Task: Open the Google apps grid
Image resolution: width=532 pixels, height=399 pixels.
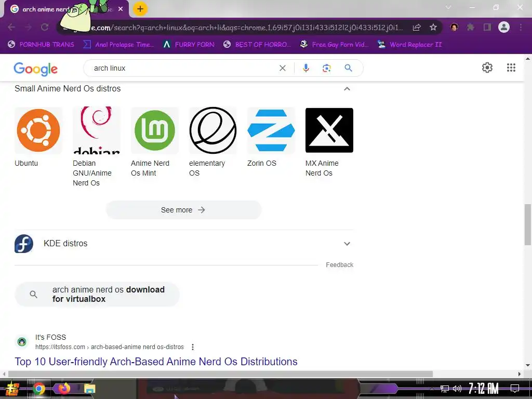Action: coord(511,68)
